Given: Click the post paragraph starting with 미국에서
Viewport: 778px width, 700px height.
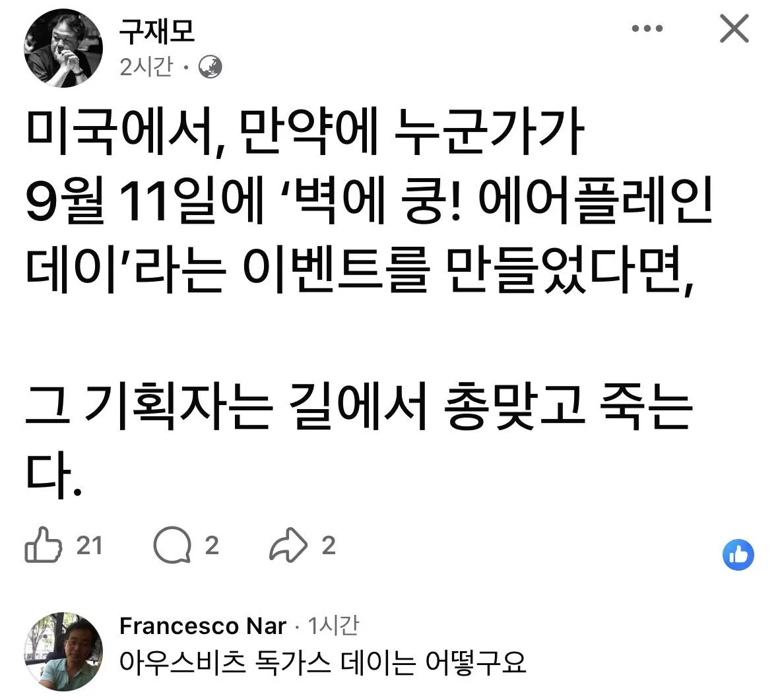Looking at the screenshot, I should point(370,201).
